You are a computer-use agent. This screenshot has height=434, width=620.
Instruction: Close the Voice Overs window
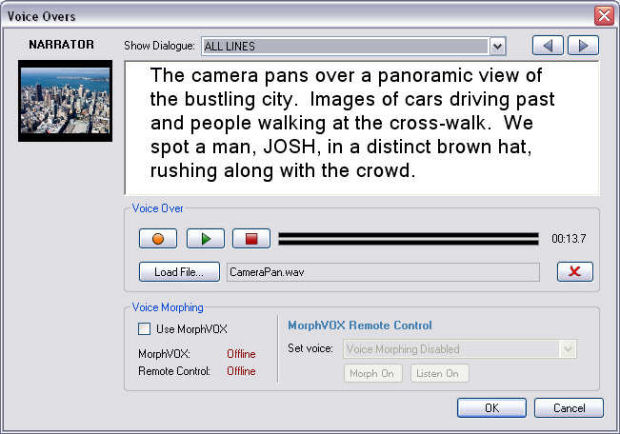pyautogui.click(x=603, y=15)
